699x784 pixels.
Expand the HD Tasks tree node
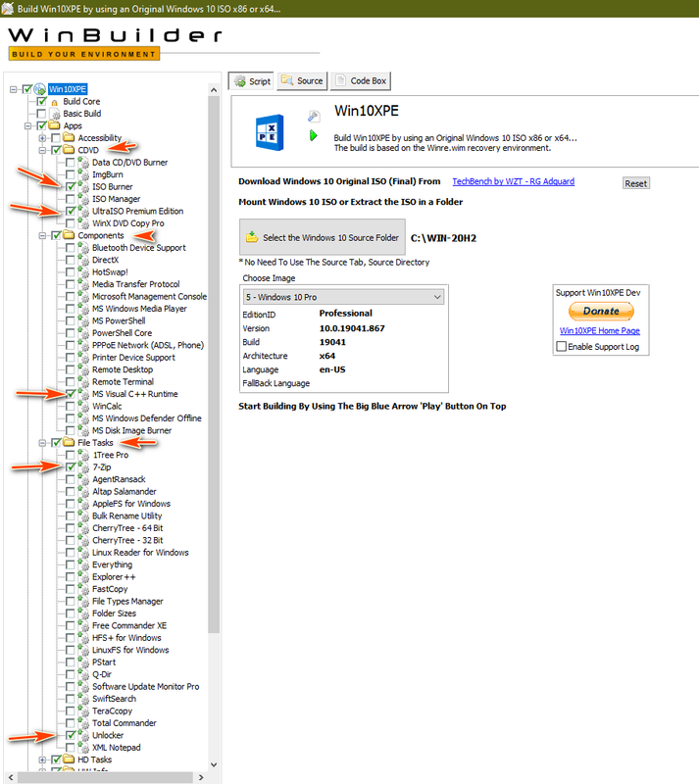[42, 759]
